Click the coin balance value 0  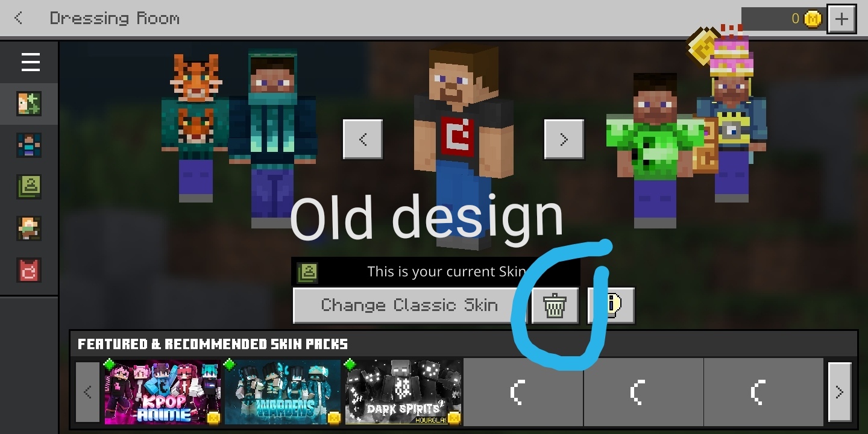pyautogui.click(x=795, y=19)
